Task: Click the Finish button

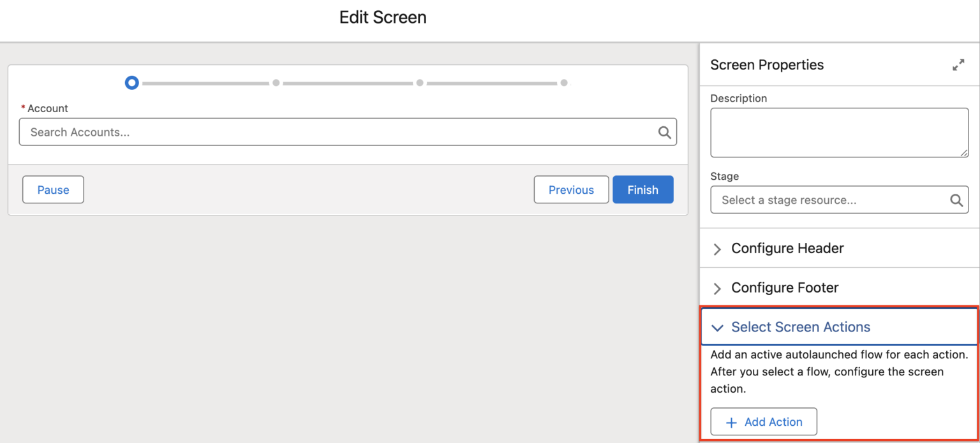Action: pyautogui.click(x=642, y=189)
